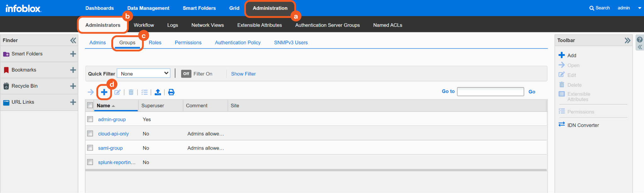The width and height of the screenshot is (644, 193).
Task: Add a new Smart Folder with plus icon
Action: point(73,54)
